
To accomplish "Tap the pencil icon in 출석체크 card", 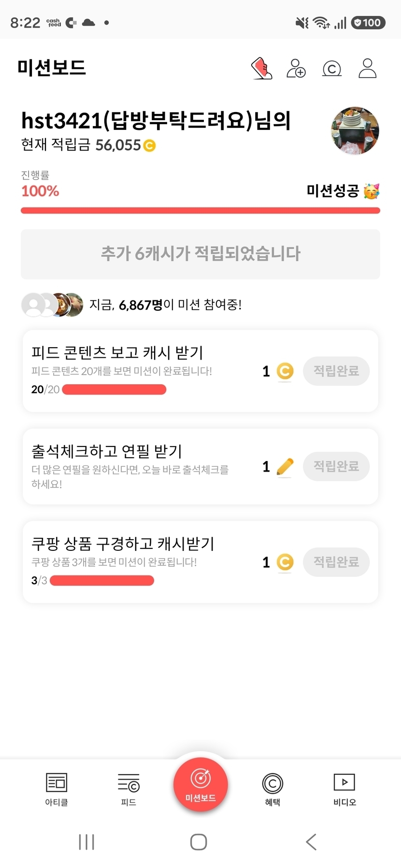I will (285, 467).
